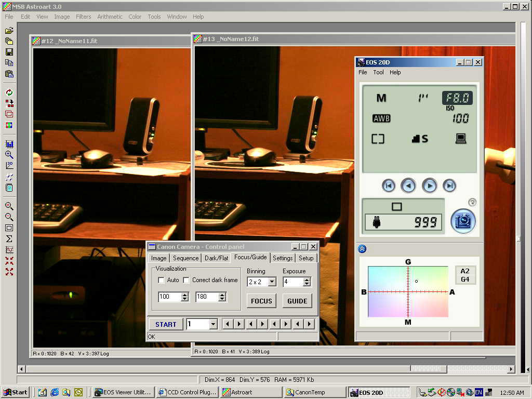Click the metering mode brackets icon
This screenshot has width=532, height=399.
coord(378,139)
